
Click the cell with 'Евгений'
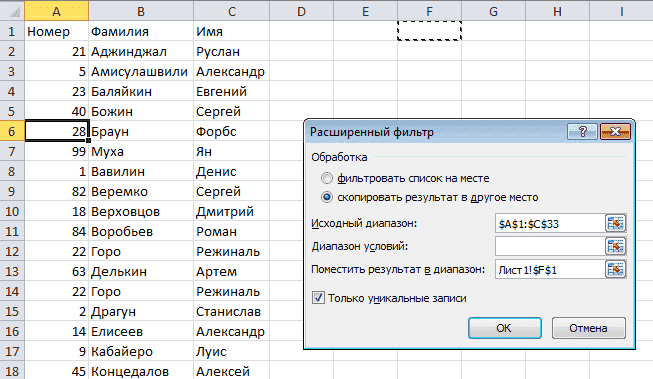click(x=232, y=91)
